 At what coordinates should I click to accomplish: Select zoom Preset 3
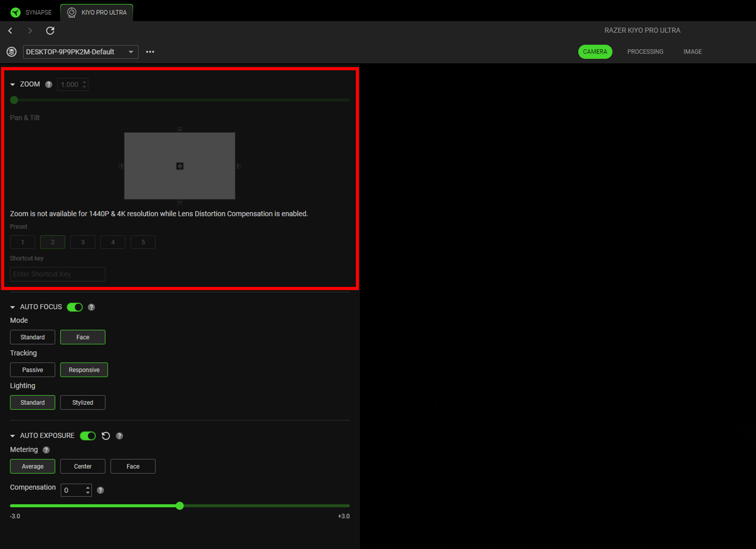click(x=82, y=241)
